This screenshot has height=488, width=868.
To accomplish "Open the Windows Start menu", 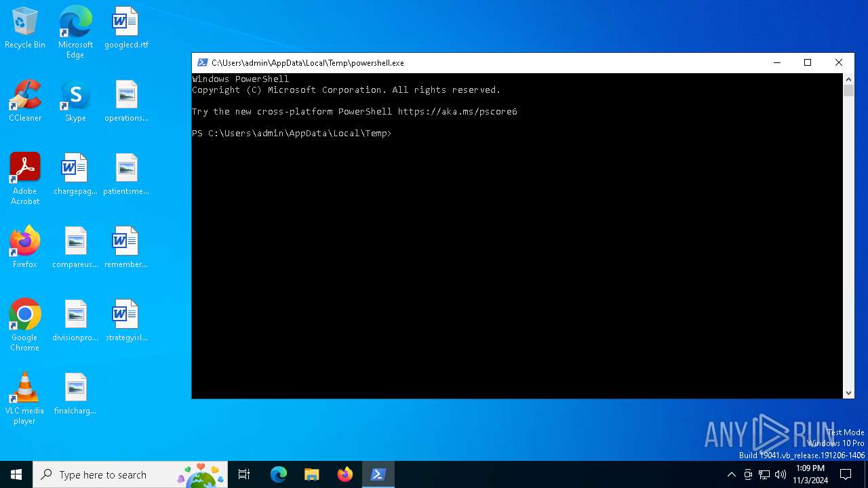I will (16, 474).
